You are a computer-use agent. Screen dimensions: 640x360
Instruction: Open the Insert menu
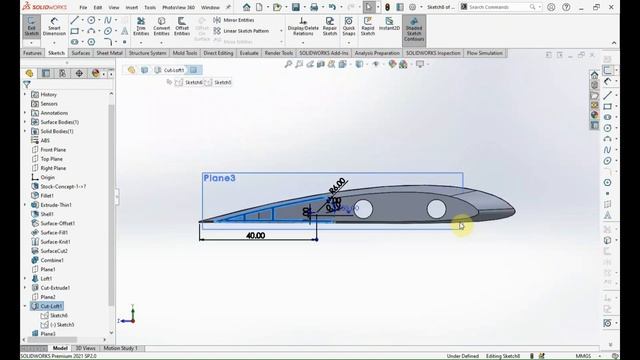point(131,7)
